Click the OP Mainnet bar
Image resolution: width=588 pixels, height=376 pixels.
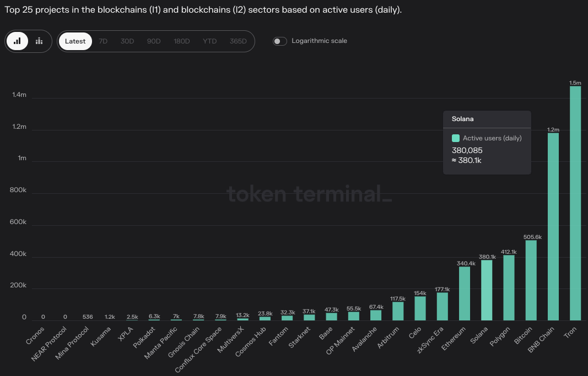[x=354, y=316]
